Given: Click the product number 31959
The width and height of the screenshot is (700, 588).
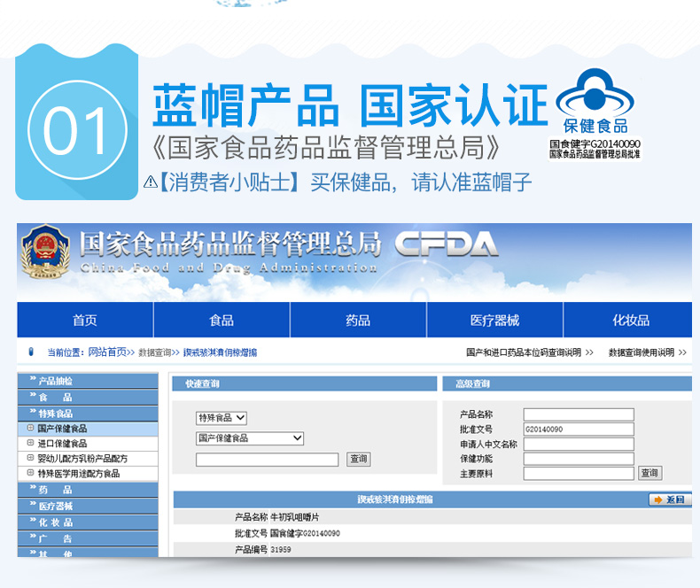Looking at the screenshot, I should 280,550.
